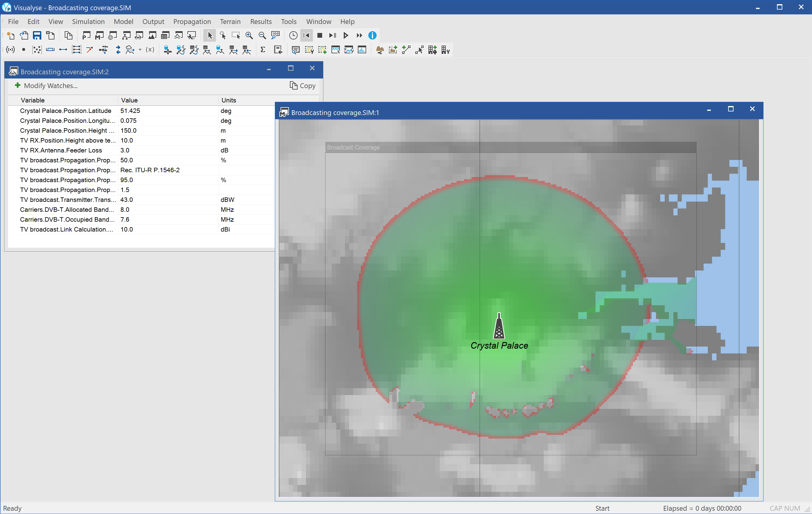Open the terrain settings mountain icon
Viewport: 812px width, 514px height.
tap(380, 50)
